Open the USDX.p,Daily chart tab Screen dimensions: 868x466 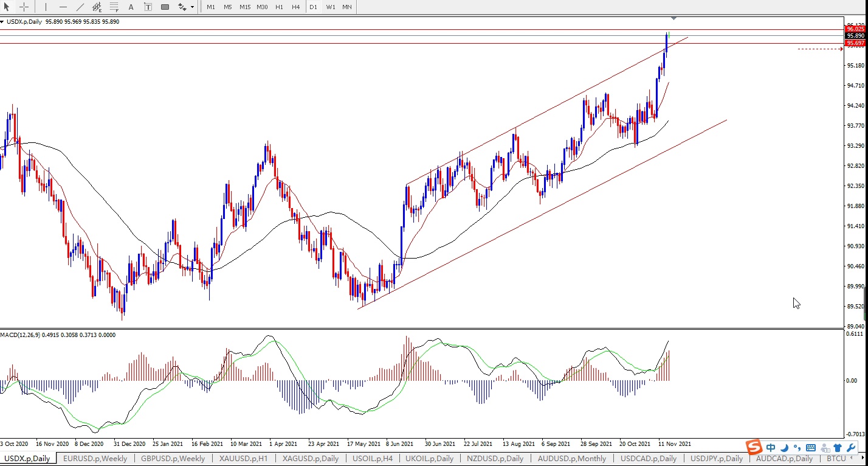(x=27, y=458)
